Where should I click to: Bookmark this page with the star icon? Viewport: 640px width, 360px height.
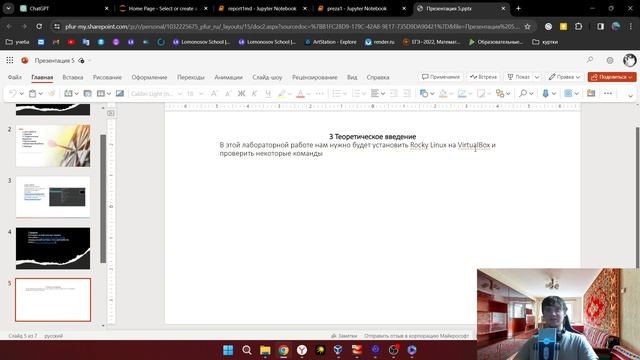pyautogui.click(x=527, y=27)
